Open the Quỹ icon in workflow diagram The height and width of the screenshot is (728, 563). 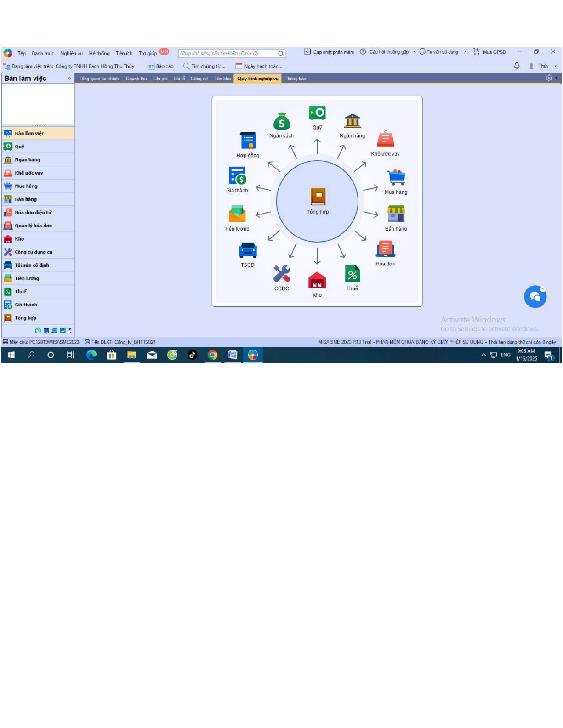(x=317, y=113)
